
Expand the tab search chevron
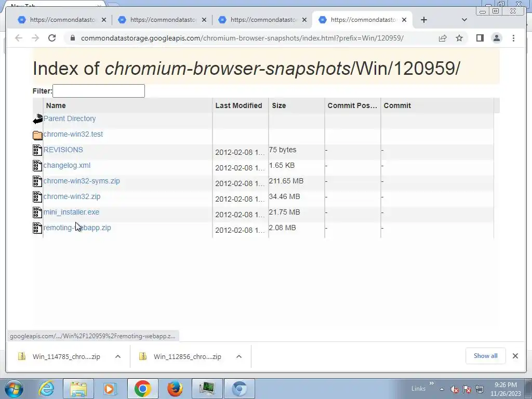coord(464,20)
